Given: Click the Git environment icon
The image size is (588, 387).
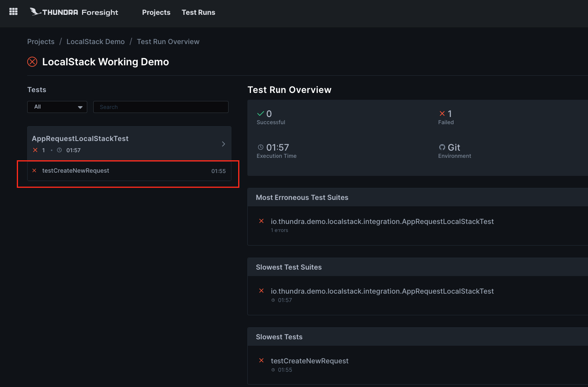Looking at the screenshot, I should coord(442,147).
